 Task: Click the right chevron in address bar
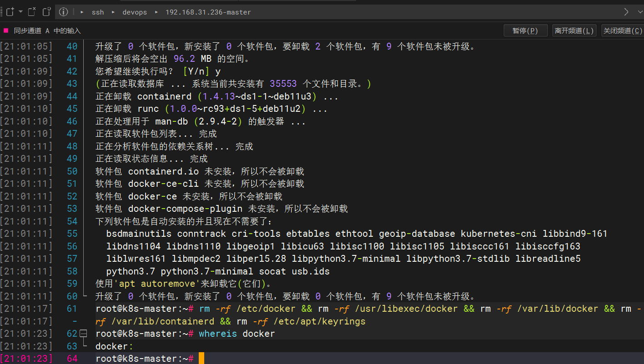[626, 12]
